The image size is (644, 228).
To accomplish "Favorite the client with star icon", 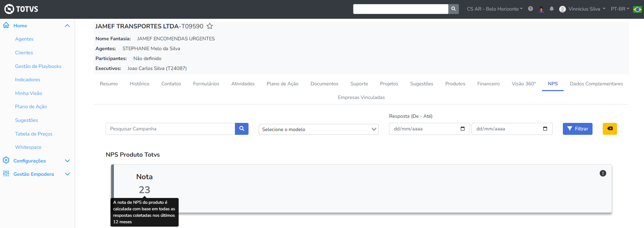I will [x=210, y=26].
